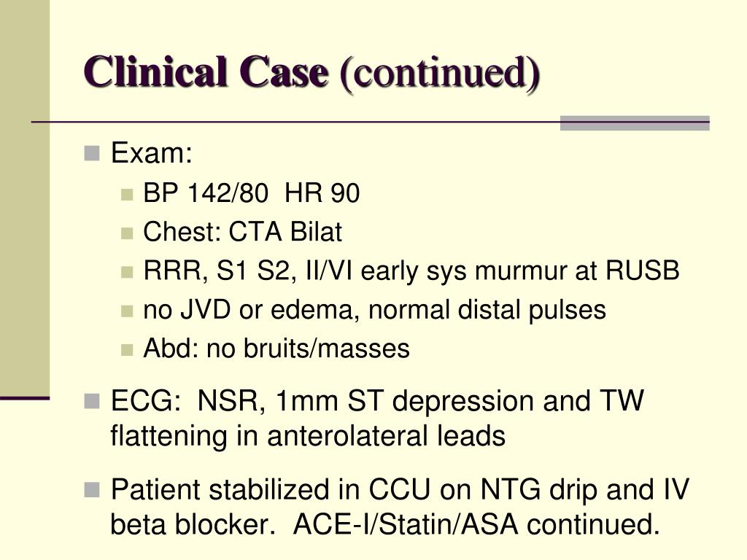Click the gray accent bar under the title
This screenshot has height=560, width=747.
[x=635, y=122]
